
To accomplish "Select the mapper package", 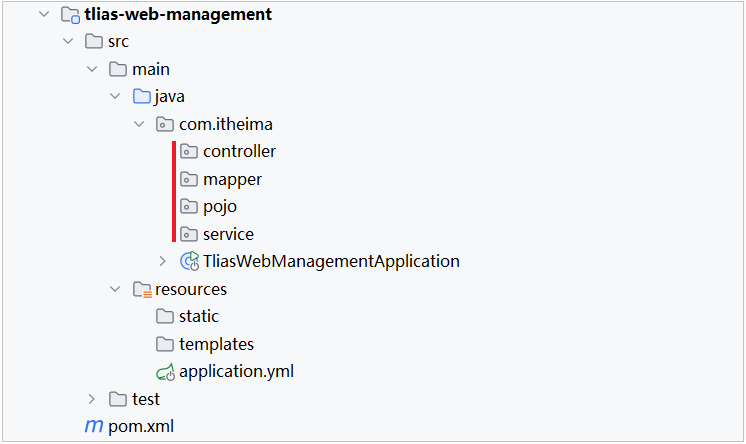I will (x=232, y=180).
